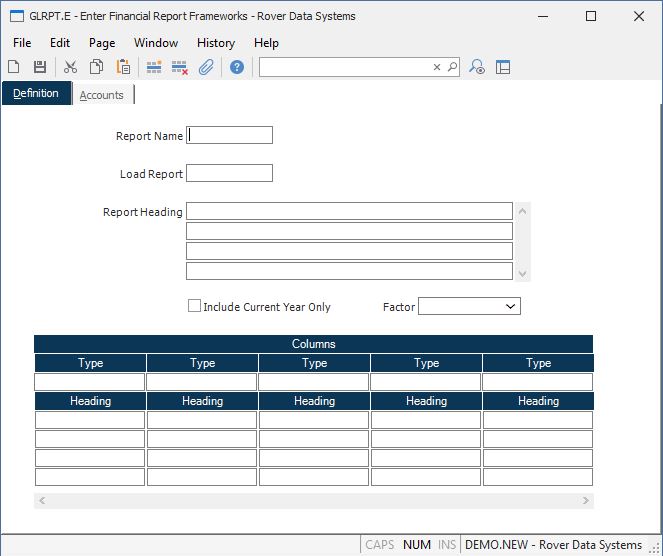Click the Save icon in toolbar
This screenshot has height=556, width=663.
coord(40,67)
